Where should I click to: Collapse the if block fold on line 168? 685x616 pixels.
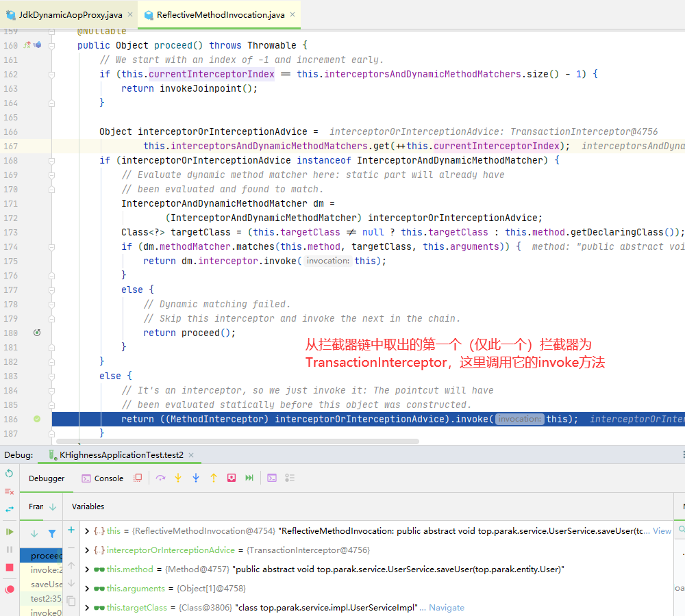coord(51,161)
